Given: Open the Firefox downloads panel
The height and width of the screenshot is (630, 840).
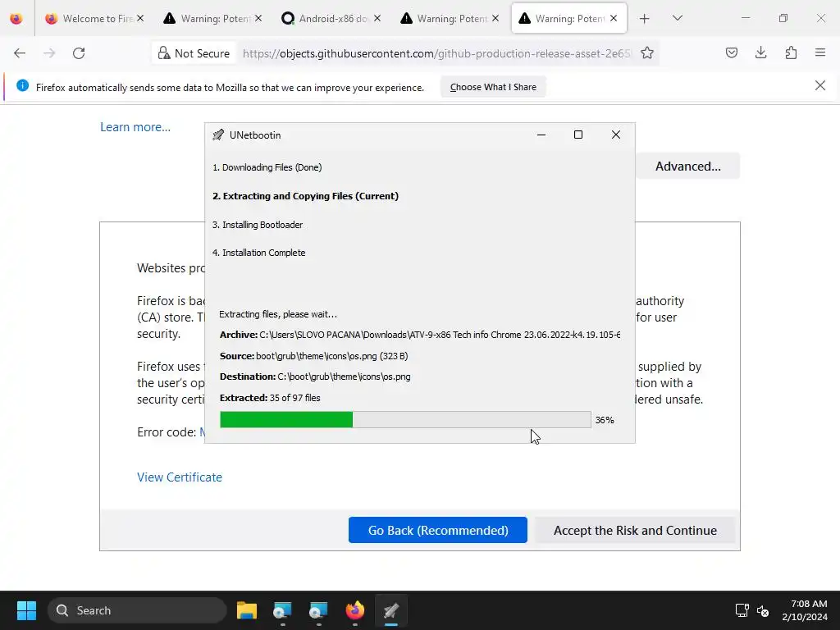Looking at the screenshot, I should point(760,52).
